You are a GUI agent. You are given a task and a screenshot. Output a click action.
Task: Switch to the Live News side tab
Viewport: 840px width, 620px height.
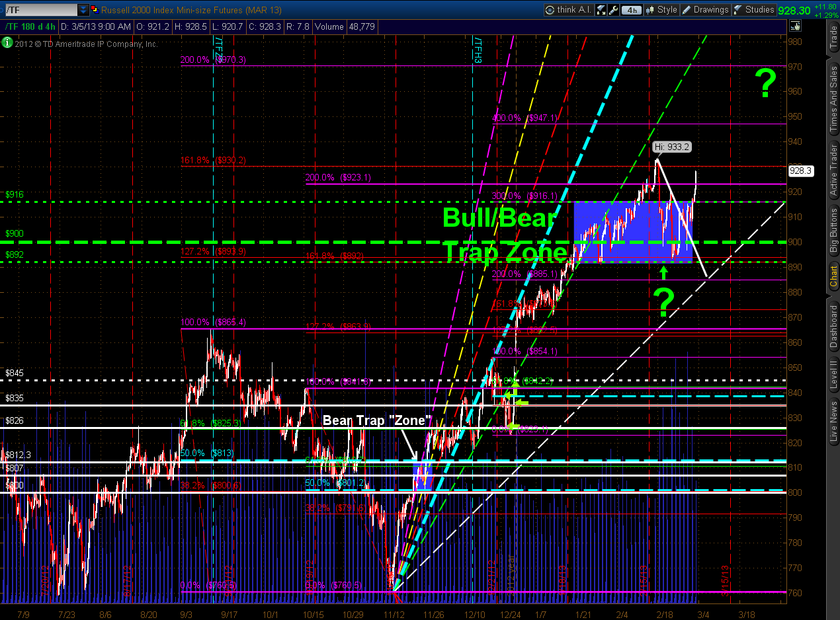click(x=833, y=422)
